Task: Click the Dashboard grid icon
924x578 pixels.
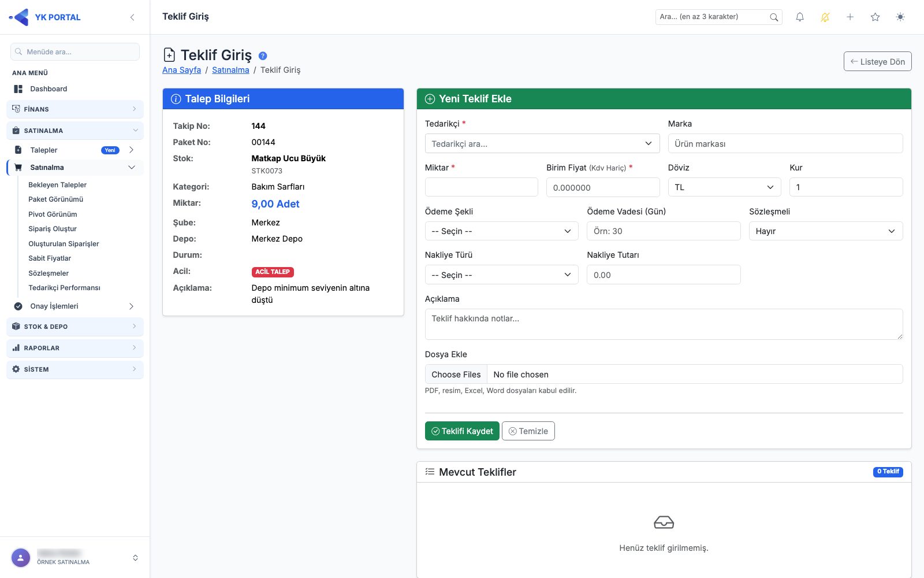Action: 18,89
